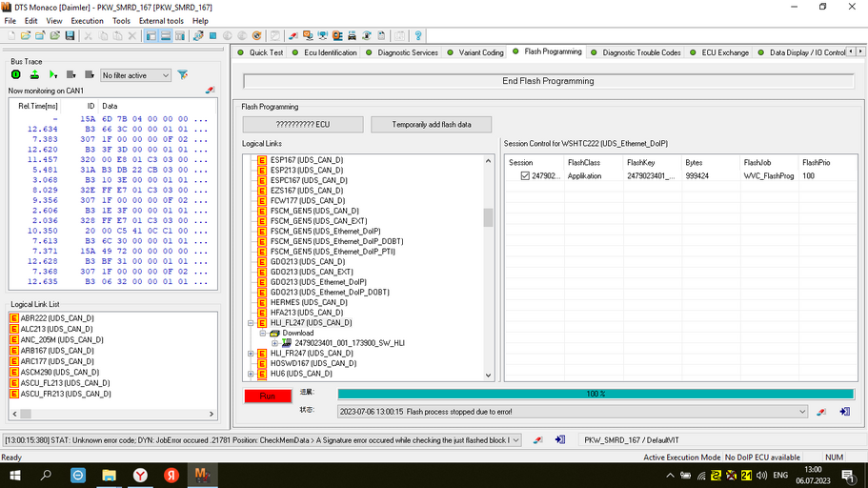Screen dimensions: 868x488
Task: Click the blue square Stop toolbar icon
Action: (212, 36)
